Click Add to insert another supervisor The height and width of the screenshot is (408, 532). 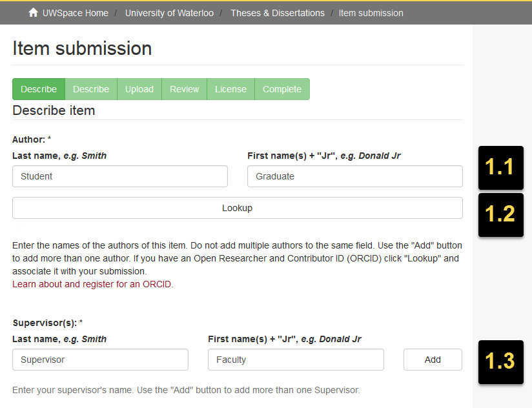click(432, 359)
